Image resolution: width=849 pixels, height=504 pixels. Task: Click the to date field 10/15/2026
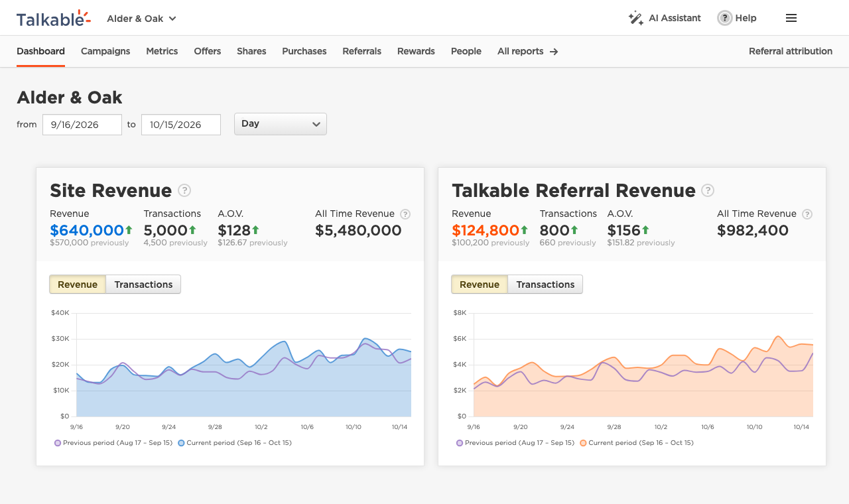[x=181, y=125]
